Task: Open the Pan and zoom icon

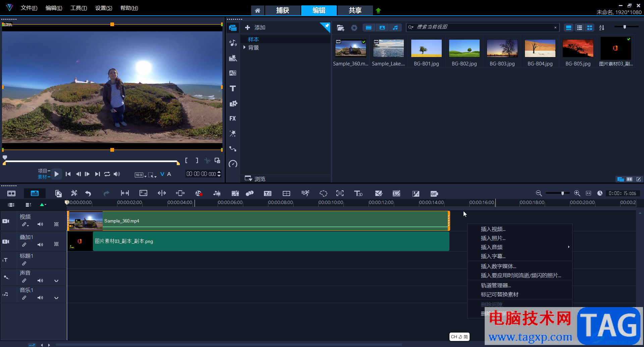Action: click(340, 193)
